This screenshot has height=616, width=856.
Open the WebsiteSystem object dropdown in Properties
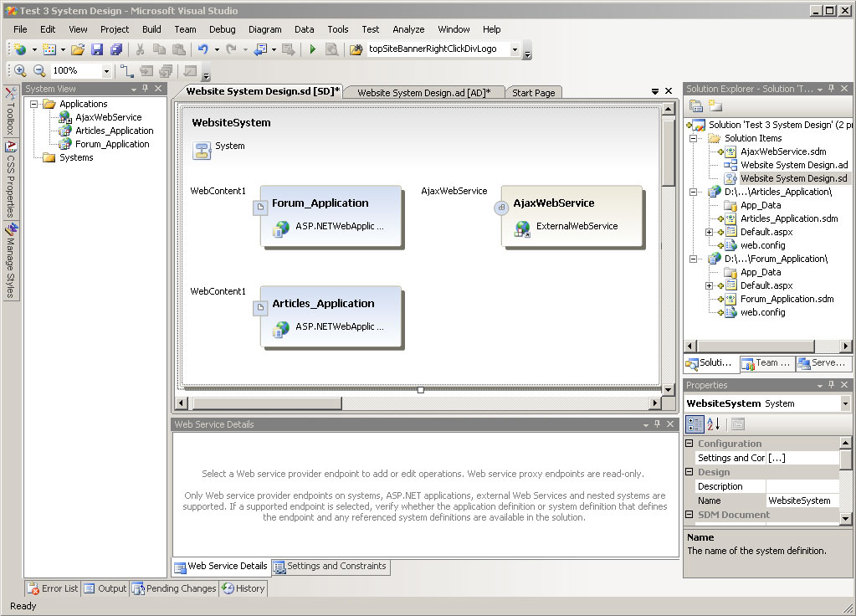[845, 403]
